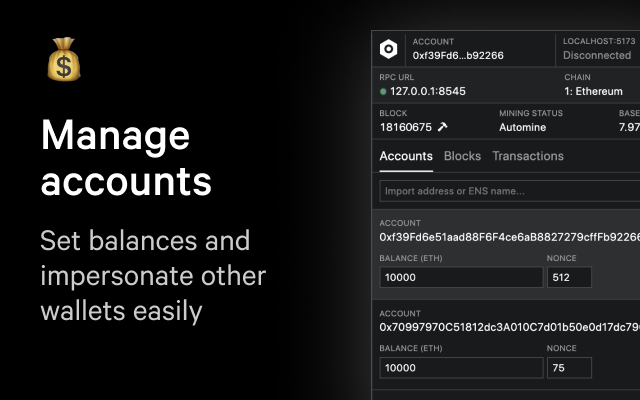Click block number 18160675
This screenshot has height=400, width=640.
pos(406,127)
